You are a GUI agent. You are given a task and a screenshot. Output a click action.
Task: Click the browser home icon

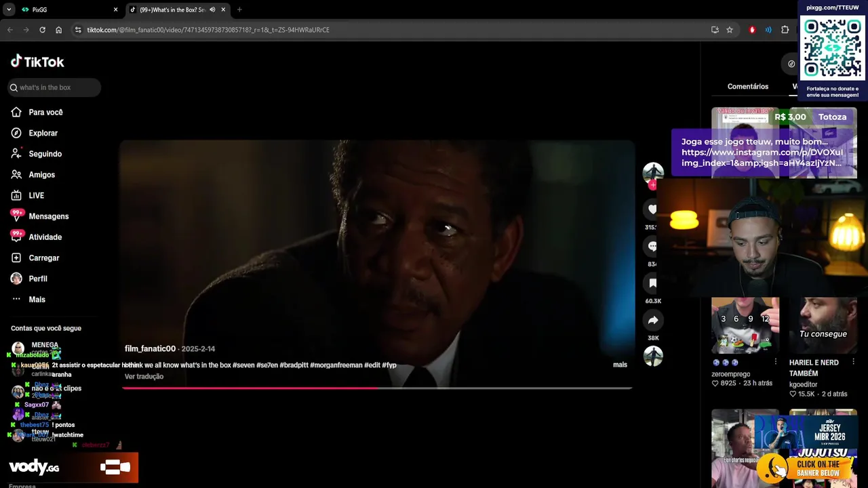59,30
